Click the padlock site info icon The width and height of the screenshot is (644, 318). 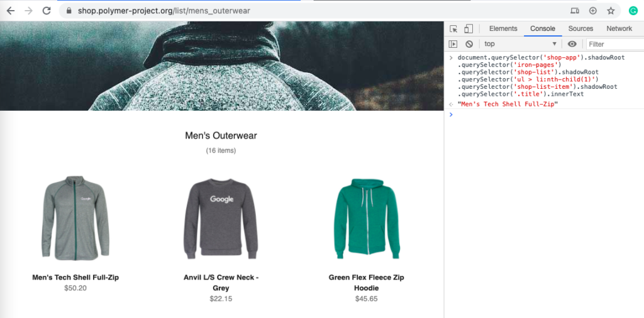pyautogui.click(x=69, y=11)
